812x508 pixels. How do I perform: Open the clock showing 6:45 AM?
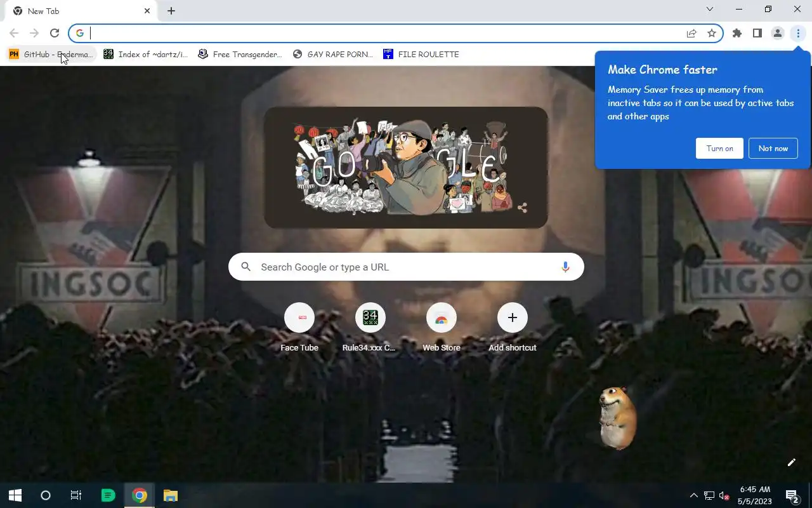[x=755, y=495]
